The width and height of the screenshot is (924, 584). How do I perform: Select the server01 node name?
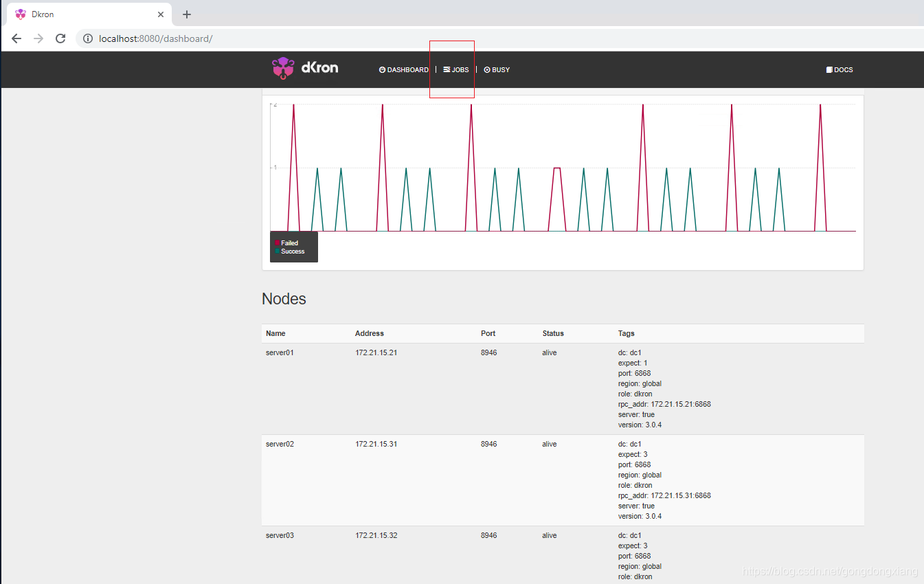click(x=280, y=352)
